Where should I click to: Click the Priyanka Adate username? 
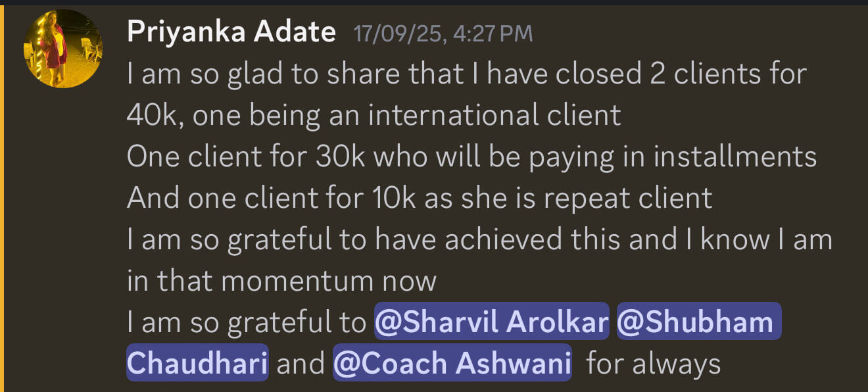coord(231,32)
